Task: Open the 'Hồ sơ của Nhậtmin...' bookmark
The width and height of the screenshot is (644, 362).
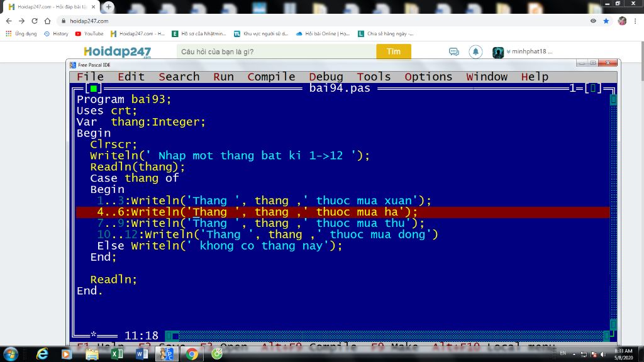Action: [x=199, y=34]
